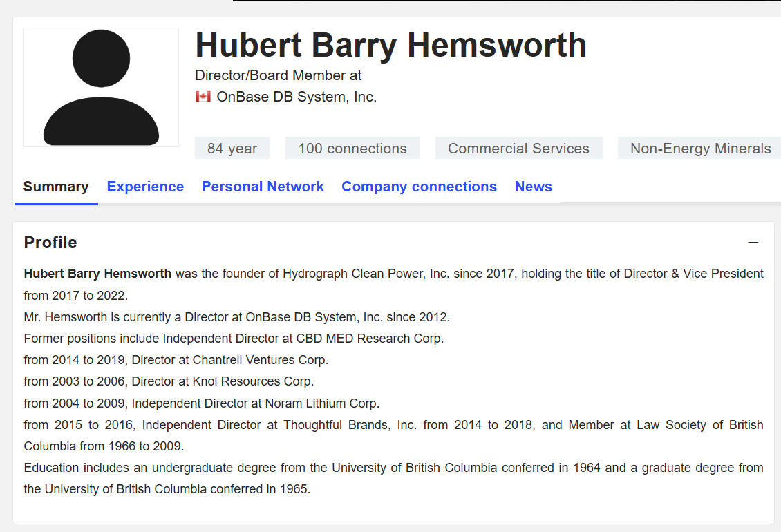This screenshot has height=532, width=781.
Task: Click the Noram Lithium Corp. mention
Action: pos(322,403)
